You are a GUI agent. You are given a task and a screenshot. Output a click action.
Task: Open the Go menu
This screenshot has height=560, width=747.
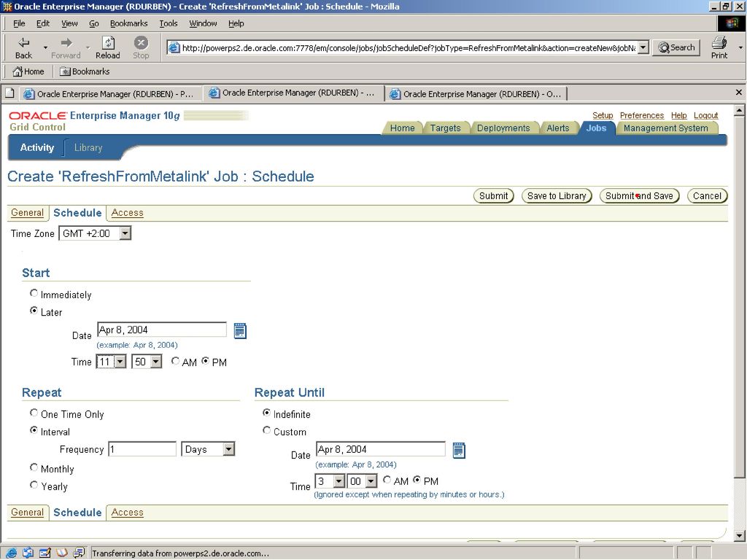pos(94,23)
